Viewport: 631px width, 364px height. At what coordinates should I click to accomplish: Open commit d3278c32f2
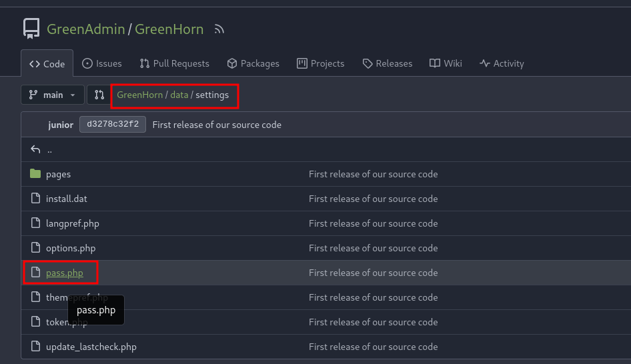click(x=112, y=125)
